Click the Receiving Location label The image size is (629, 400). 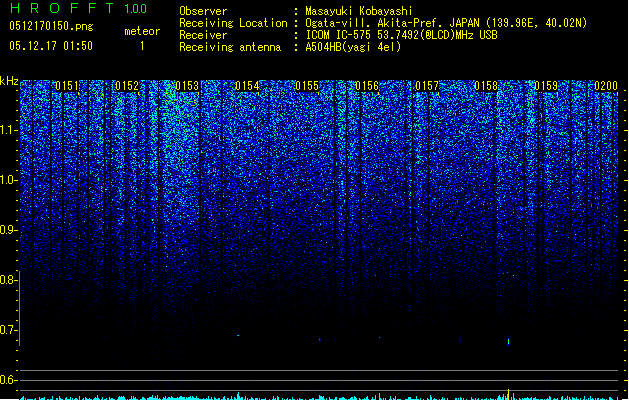[x=233, y=23]
